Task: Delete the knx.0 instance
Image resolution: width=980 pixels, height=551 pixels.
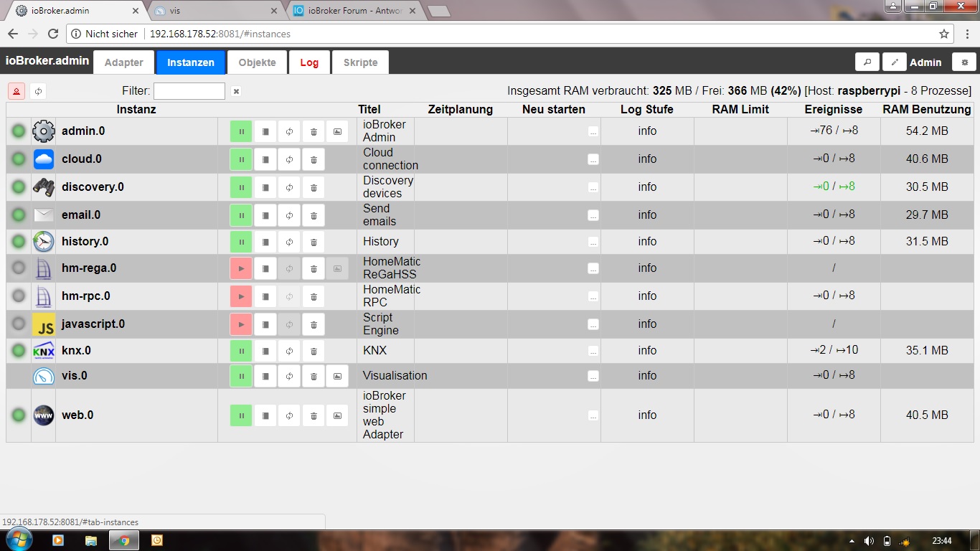Action: [x=314, y=351]
